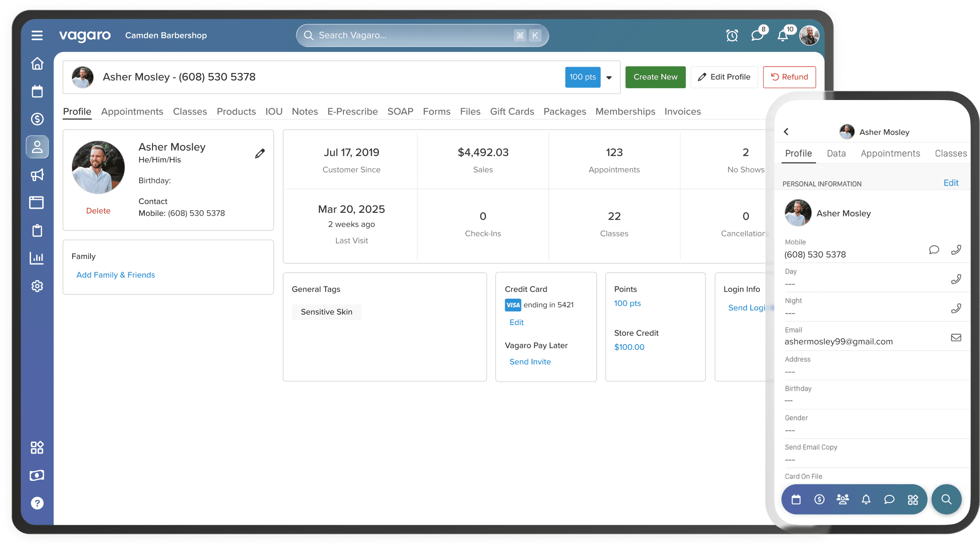
Task: Open the hamburger menu icon
Action: coord(37,36)
